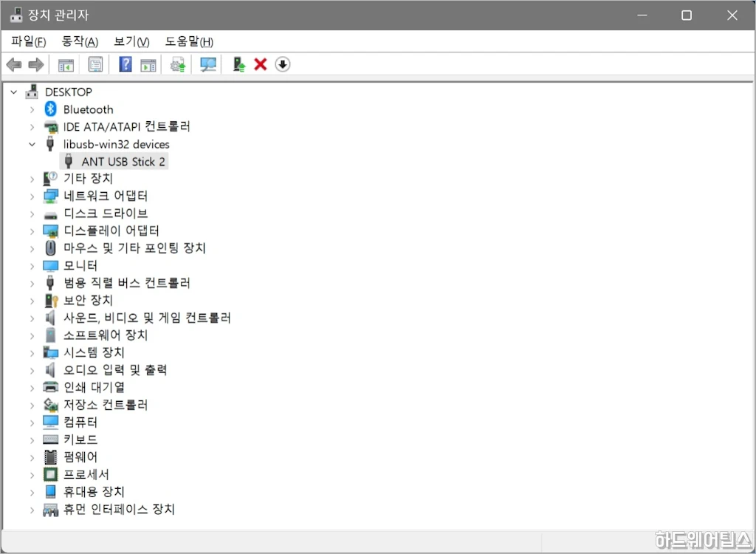Expand the 기타 장치 category

click(x=32, y=179)
